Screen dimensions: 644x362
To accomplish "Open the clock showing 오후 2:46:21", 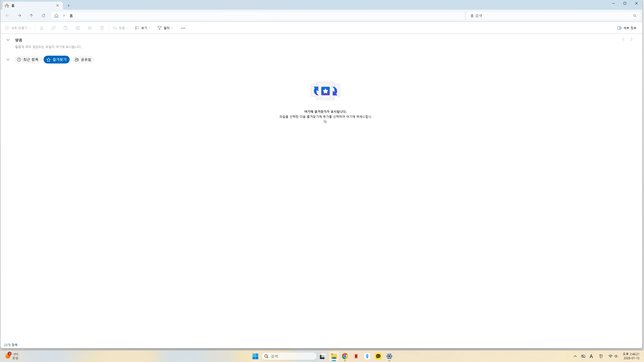I will pyautogui.click(x=631, y=356).
